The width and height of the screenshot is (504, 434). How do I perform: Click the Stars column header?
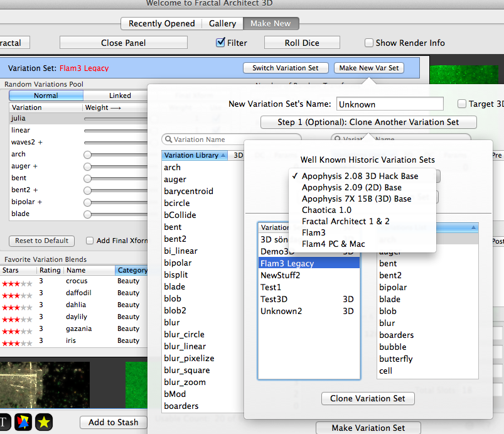(18, 270)
